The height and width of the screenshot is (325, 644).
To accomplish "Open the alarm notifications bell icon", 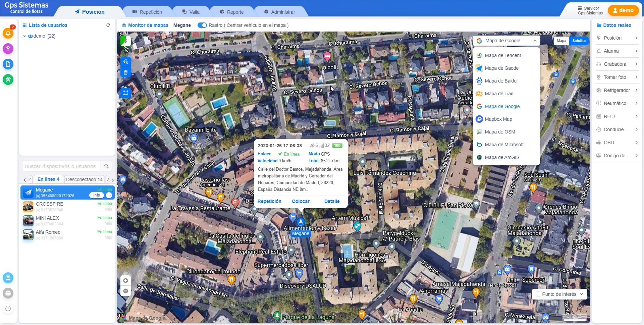I will 8,33.
